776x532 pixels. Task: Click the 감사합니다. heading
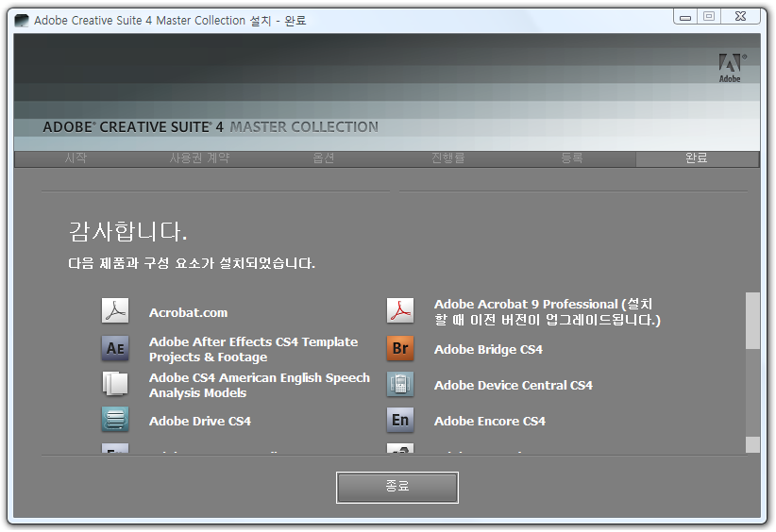127,231
